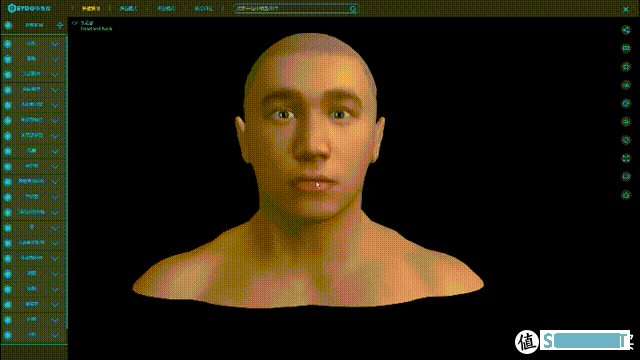Image resolution: width=640 pixels, height=360 pixels.
Task: Expand the third category row in the left panel
Action: [x=55, y=74]
